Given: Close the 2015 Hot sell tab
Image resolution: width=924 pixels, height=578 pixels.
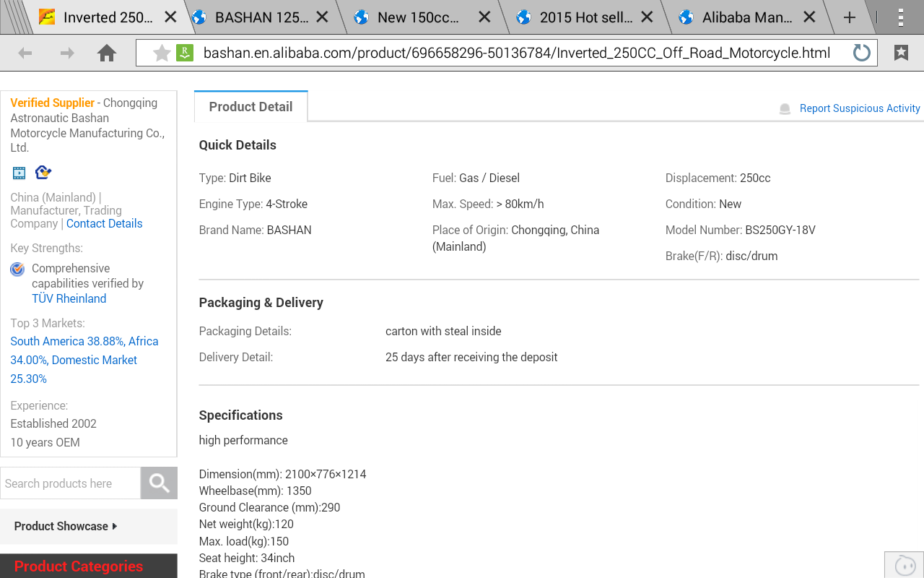Looking at the screenshot, I should coord(648,17).
